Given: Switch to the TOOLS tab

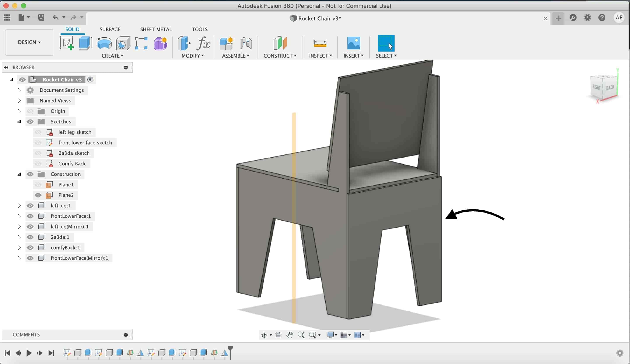Looking at the screenshot, I should click(x=200, y=29).
